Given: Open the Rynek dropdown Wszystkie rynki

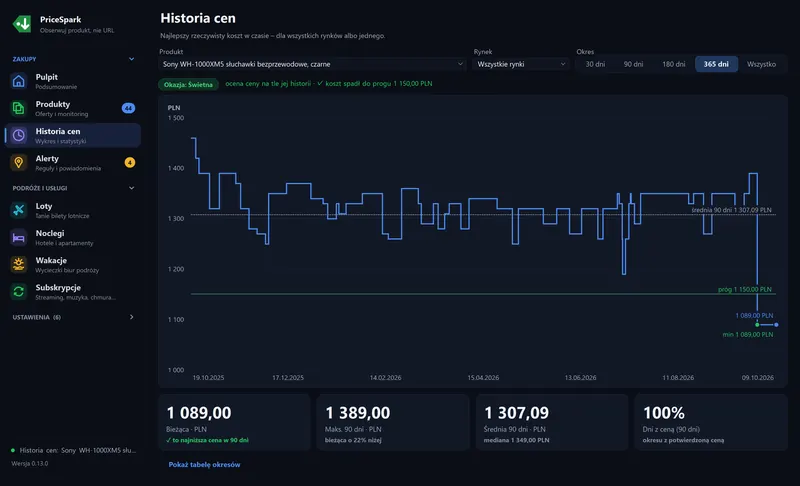Looking at the screenshot, I should [x=521, y=64].
